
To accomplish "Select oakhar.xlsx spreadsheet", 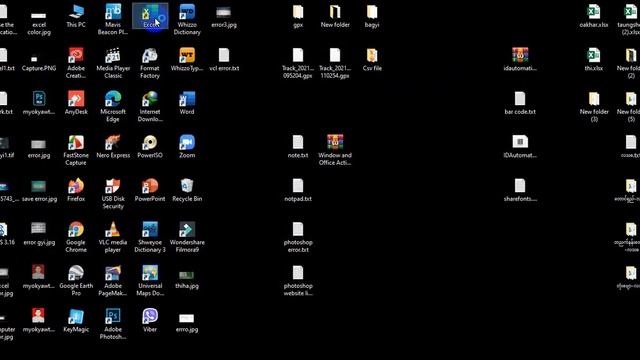I will [x=594, y=16].
